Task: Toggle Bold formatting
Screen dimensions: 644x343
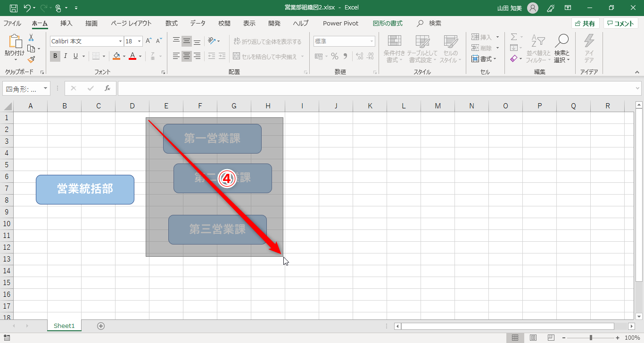Action: tap(55, 56)
